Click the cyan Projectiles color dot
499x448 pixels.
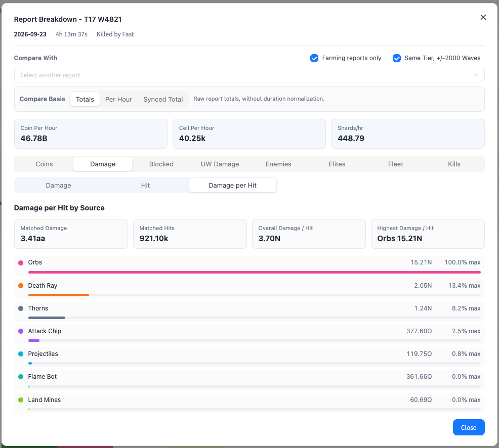[21, 354]
